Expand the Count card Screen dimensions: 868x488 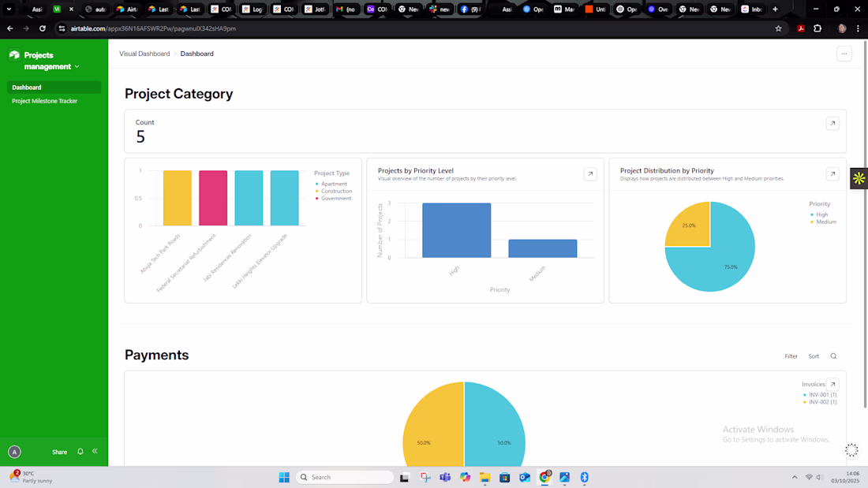tap(832, 124)
